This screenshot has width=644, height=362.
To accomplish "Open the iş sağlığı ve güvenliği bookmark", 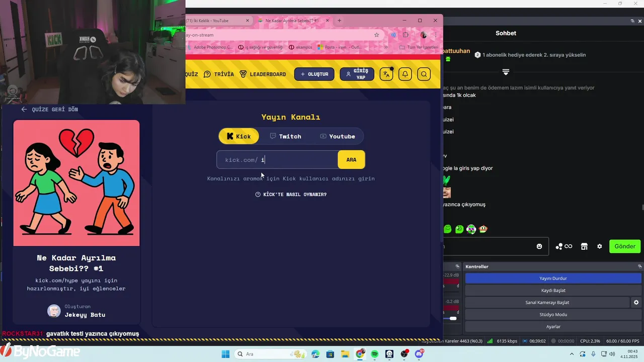I will click(x=261, y=47).
